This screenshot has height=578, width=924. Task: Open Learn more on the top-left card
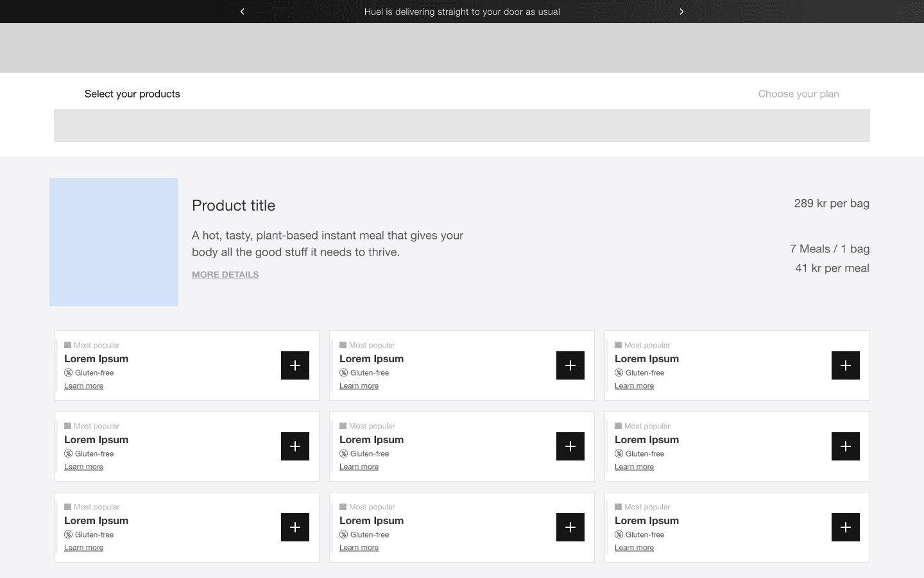click(83, 386)
